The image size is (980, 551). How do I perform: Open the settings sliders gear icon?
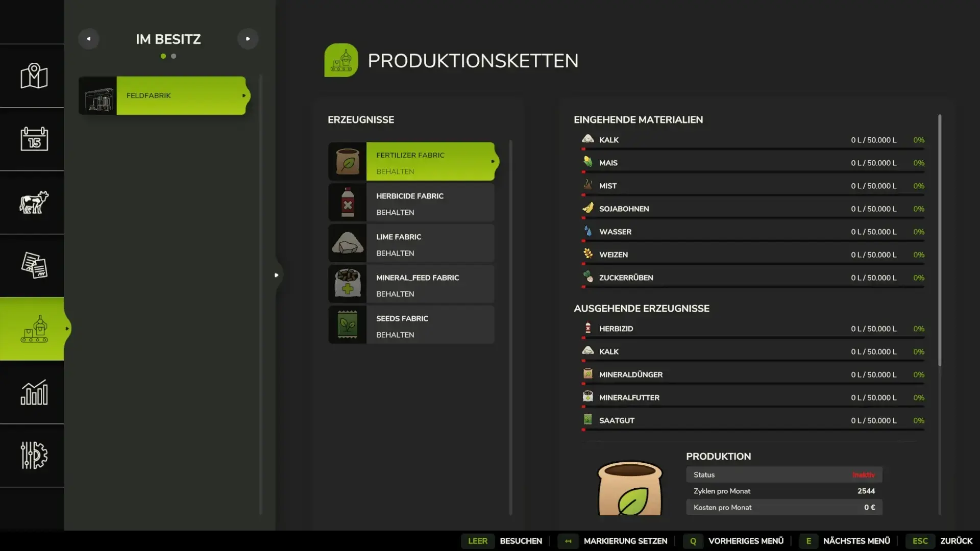[34, 455]
